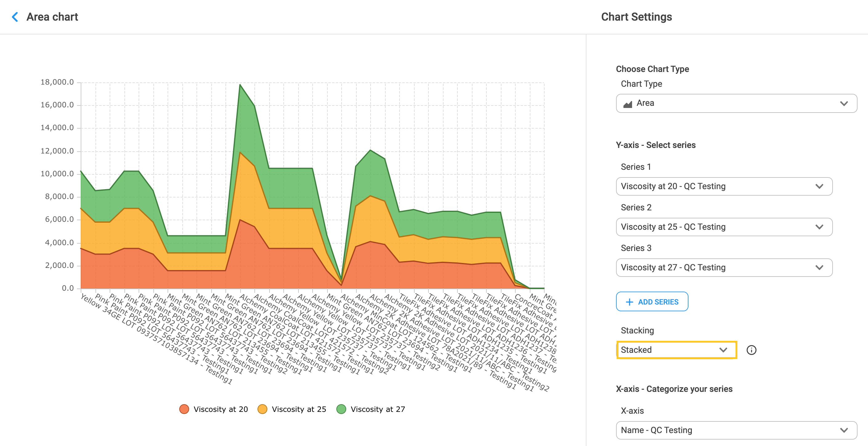Viewport: 868px width, 446px height.
Task: Toggle Viscosity at 27 legend marker
Action: pyautogui.click(x=341, y=409)
